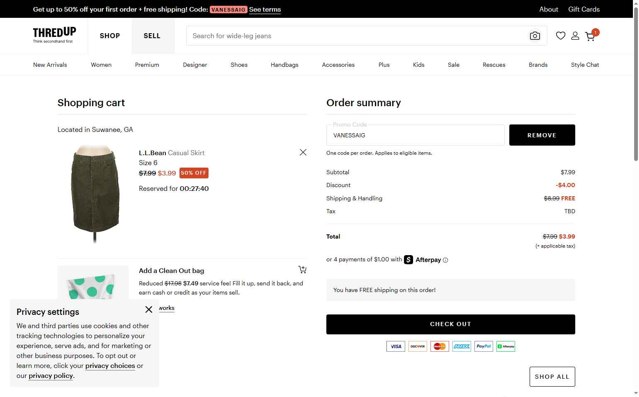639x397 pixels.
Task: Click 'Add a Clean Out bag' heading
Action: [x=172, y=271]
